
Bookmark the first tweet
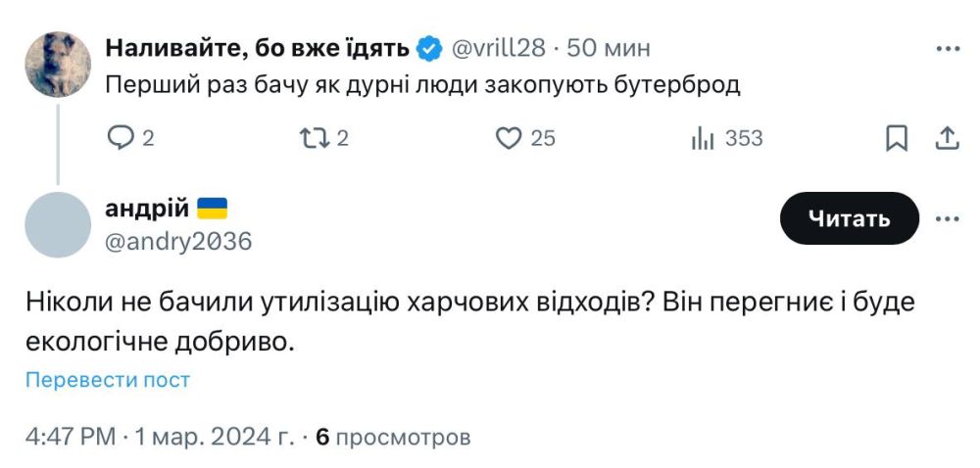tap(896, 139)
